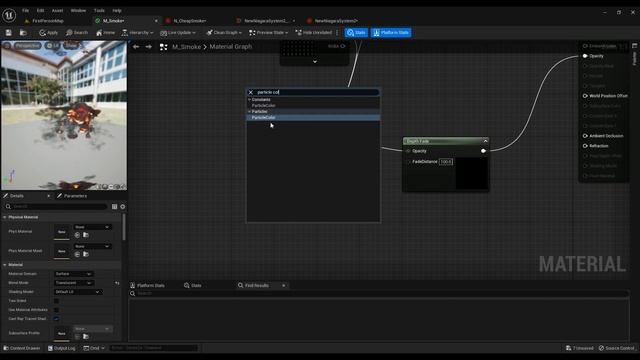The height and width of the screenshot is (360, 640).
Task: Click the Browse to asset folder icon
Action: coord(23,33)
